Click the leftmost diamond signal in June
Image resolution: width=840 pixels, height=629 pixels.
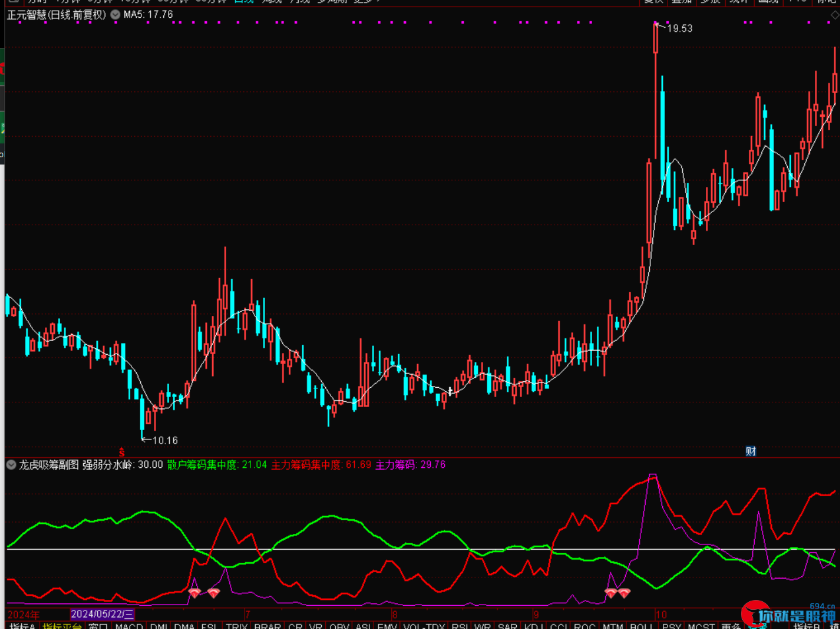tap(194, 593)
